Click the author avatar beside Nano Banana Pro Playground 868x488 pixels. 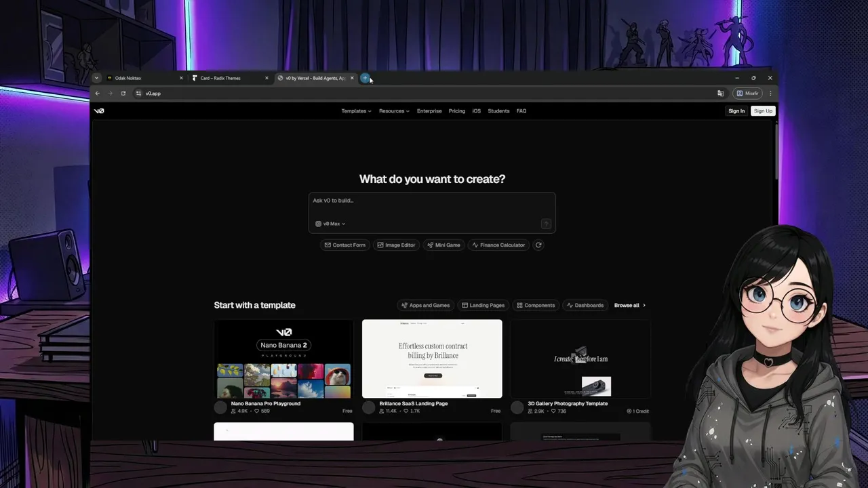pos(220,407)
